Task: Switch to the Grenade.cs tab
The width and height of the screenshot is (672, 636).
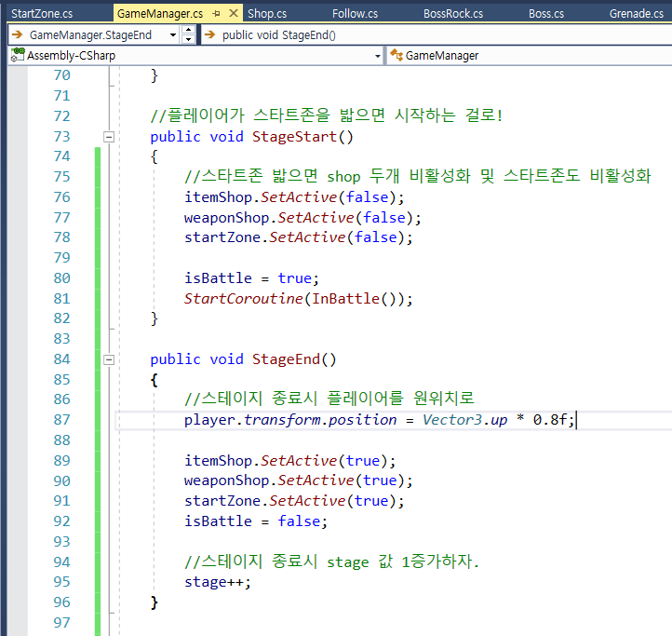Action: click(637, 14)
